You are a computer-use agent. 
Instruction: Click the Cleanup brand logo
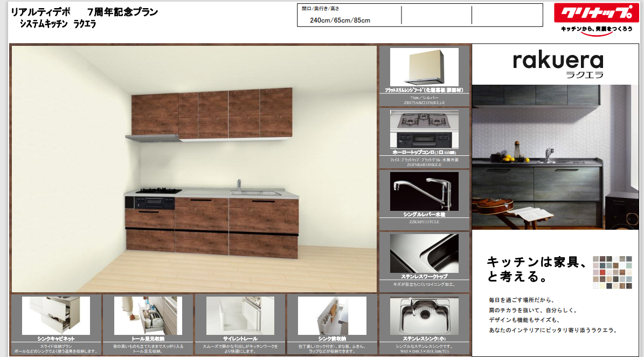pyautogui.click(x=597, y=13)
